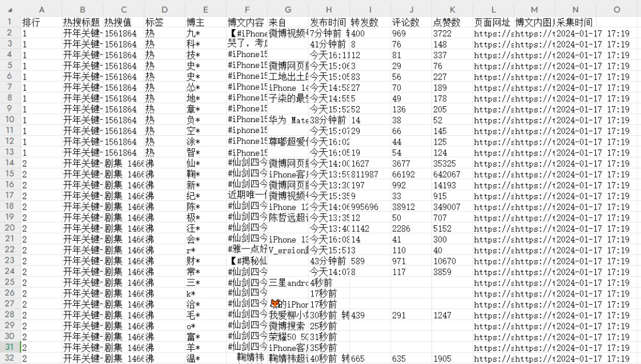Screen dimensions: 641x364
Task: Select blogger cell 仙* in row 14
Action: [x=205, y=164]
